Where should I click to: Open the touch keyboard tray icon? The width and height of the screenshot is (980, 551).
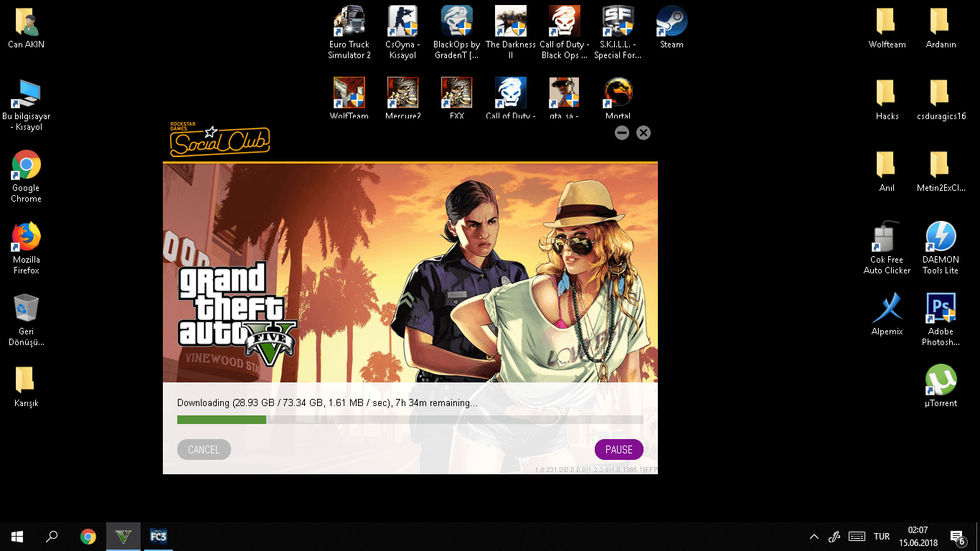click(x=857, y=537)
